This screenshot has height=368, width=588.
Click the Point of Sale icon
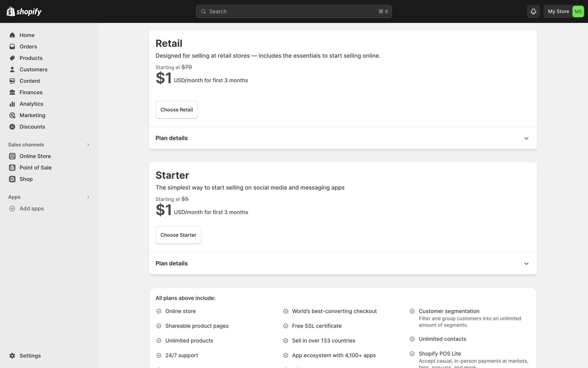click(x=12, y=168)
